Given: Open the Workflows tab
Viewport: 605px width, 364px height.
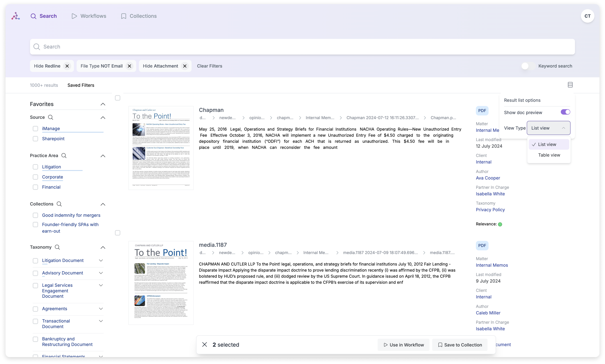Looking at the screenshot, I should [x=89, y=16].
